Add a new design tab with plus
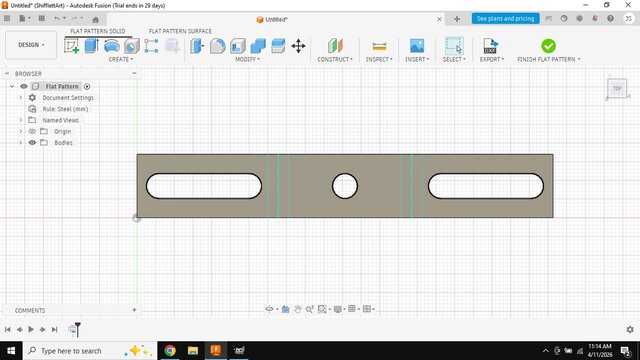 coord(457,19)
